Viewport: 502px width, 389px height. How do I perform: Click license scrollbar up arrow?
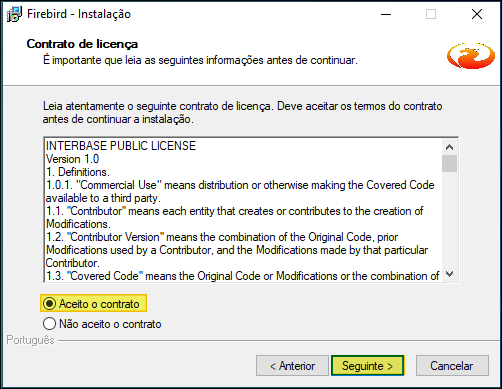(x=449, y=147)
